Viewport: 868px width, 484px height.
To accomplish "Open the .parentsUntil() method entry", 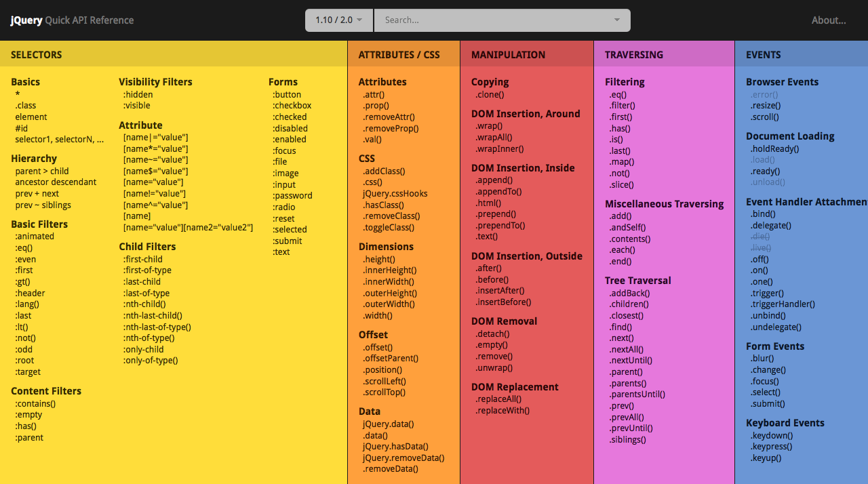I will pyautogui.click(x=637, y=395).
